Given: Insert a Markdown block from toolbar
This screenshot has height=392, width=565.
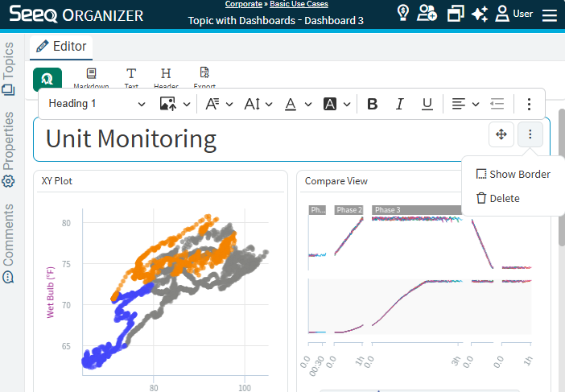Looking at the screenshot, I should [x=91, y=77].
